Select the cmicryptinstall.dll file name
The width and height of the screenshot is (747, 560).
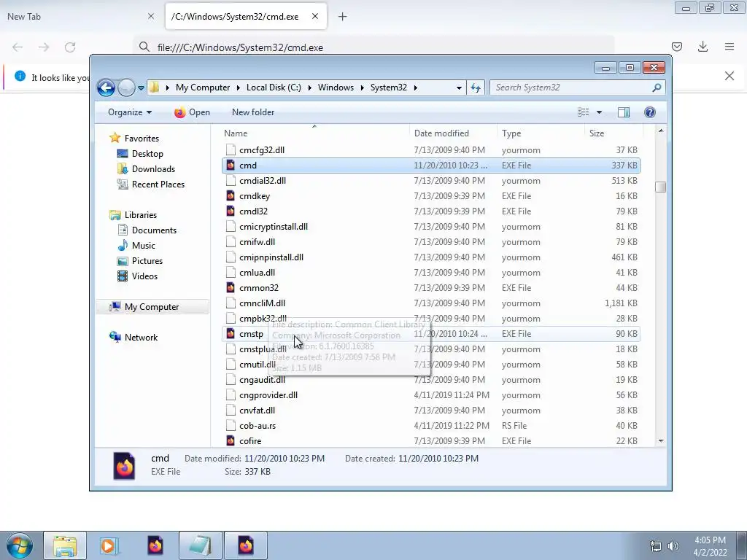point(274,227)
